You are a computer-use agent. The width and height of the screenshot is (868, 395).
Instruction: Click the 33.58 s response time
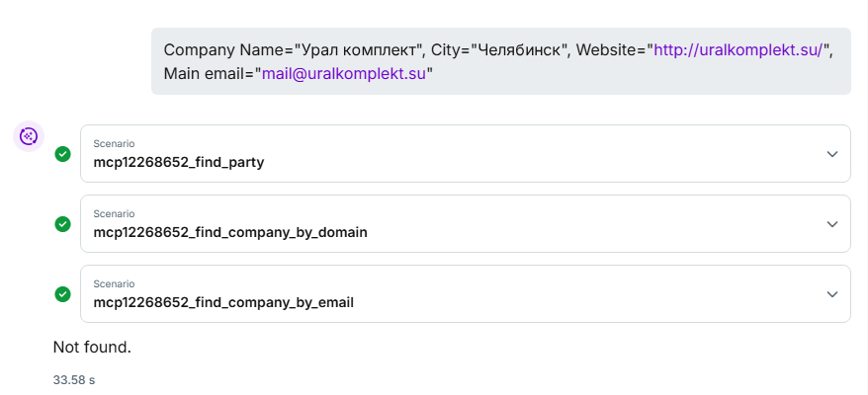click(74, 378)
